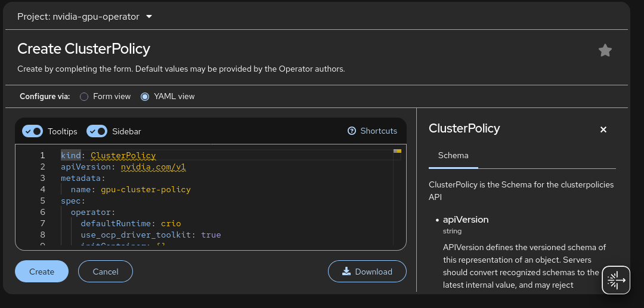Image resolution: width=644 pixels, height=308 pixels.
Task: Click the Create button
Action: 42,272
